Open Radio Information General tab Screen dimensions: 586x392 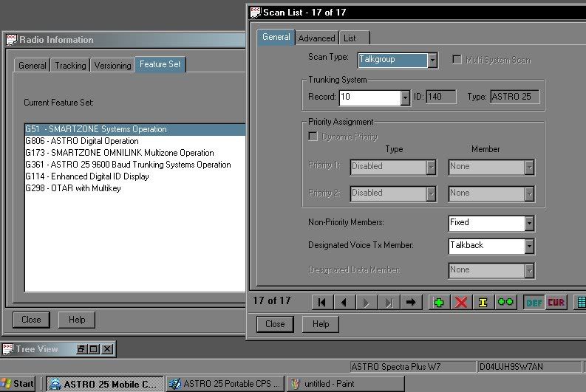[32, 65]
